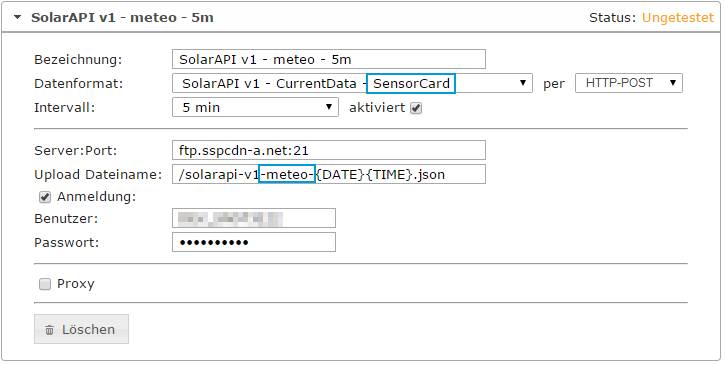This screenshot has width=725, height=365.
Task: Click the Status: label in header
Action: coord(613,18)
